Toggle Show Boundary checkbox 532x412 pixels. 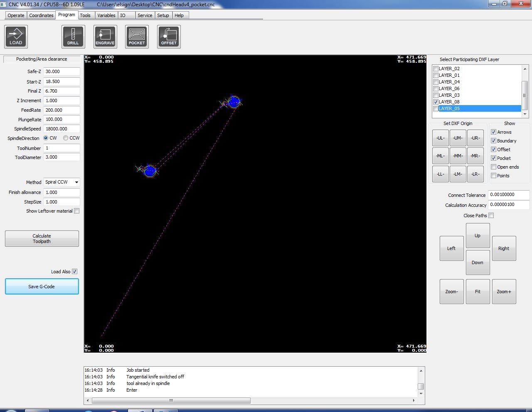coord(494,141)
